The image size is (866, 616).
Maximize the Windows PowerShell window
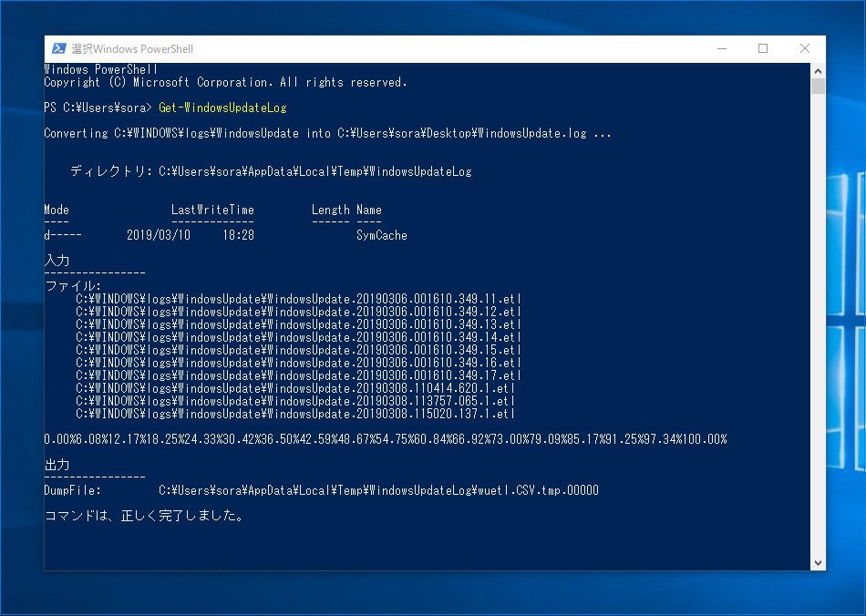click(763, 48)
